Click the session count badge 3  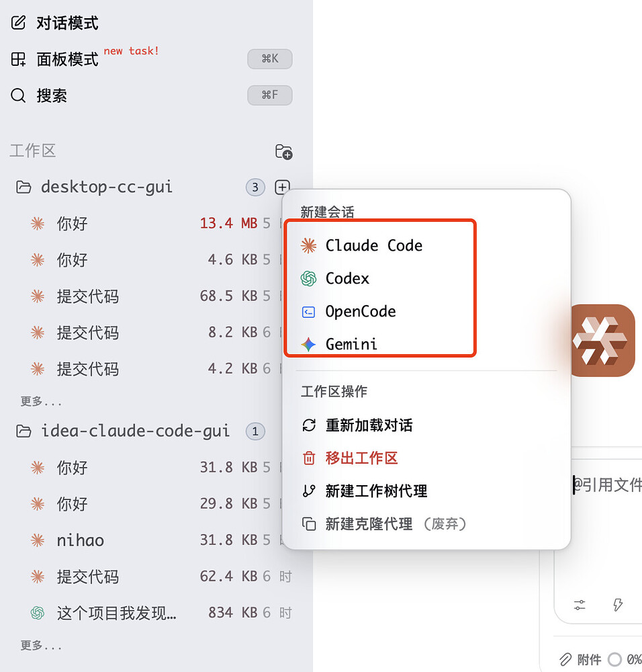255,187
